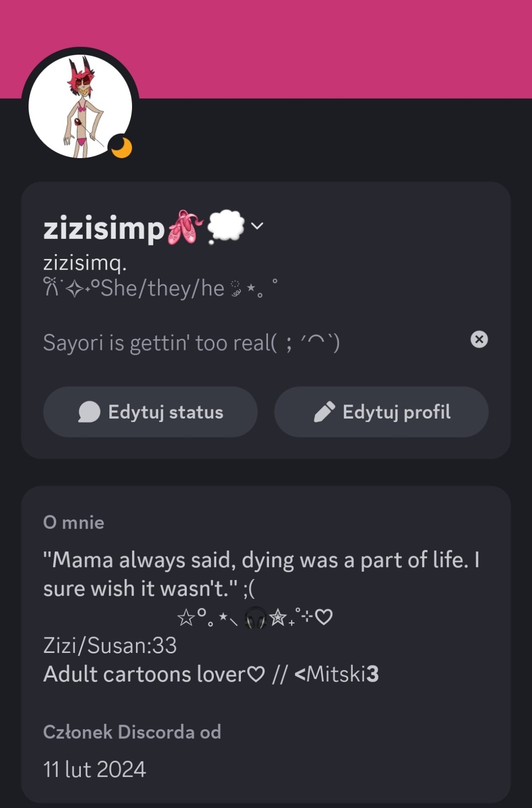
Task: Open the Edytuj status button
Action: click(x=151, y=412)
